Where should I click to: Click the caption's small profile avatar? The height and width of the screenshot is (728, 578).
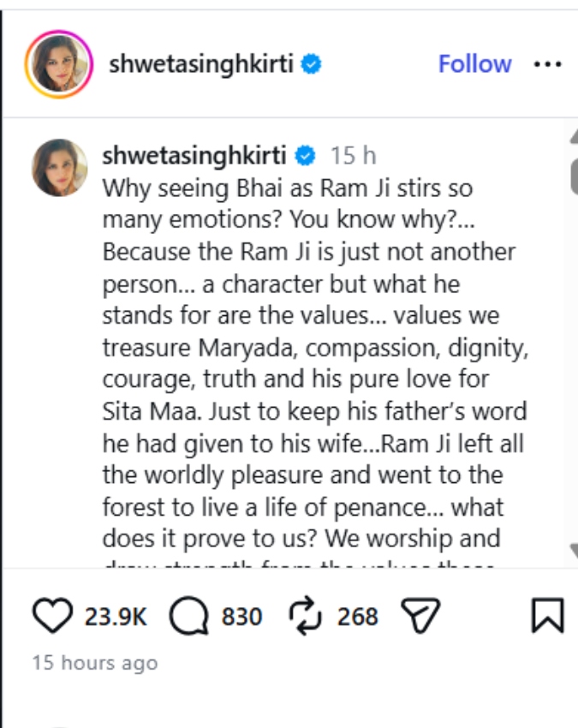pos(60,167)
